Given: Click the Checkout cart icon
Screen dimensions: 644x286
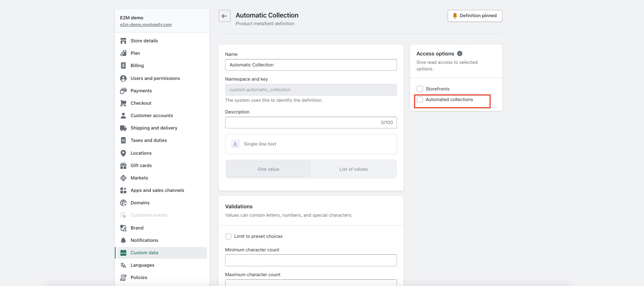Looking at the screenshot, I should [x=123, y=103].
